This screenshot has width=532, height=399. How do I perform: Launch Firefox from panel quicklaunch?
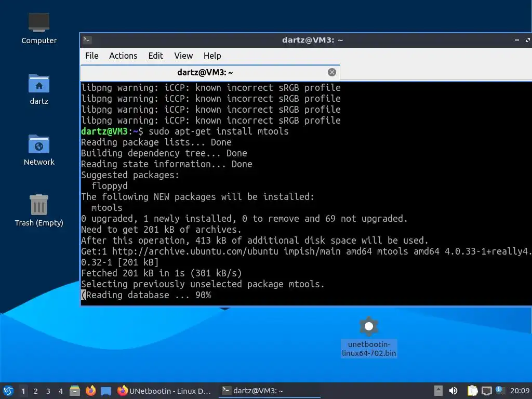[x=90, y=391]
